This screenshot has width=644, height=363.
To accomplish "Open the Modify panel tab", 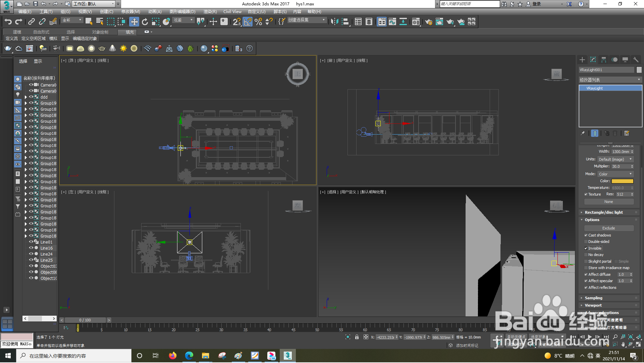I will click(x=593, y=60).
